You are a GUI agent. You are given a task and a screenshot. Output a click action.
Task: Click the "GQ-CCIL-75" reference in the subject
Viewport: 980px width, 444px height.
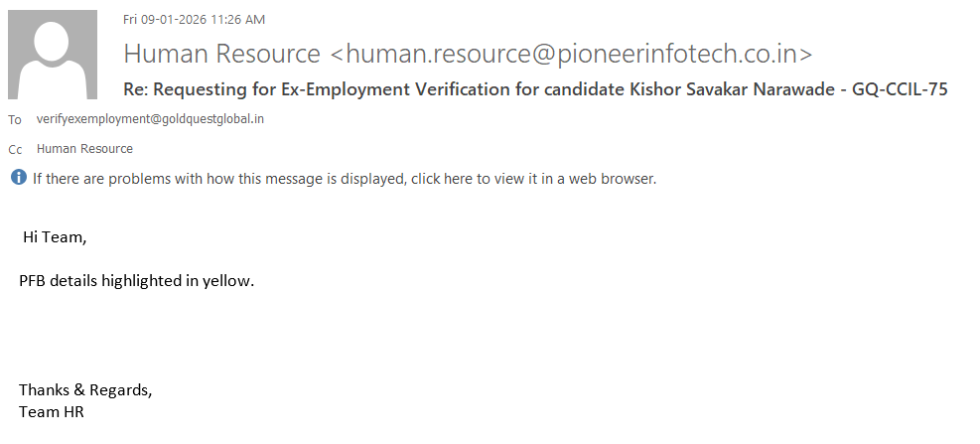tap(901, 89)
